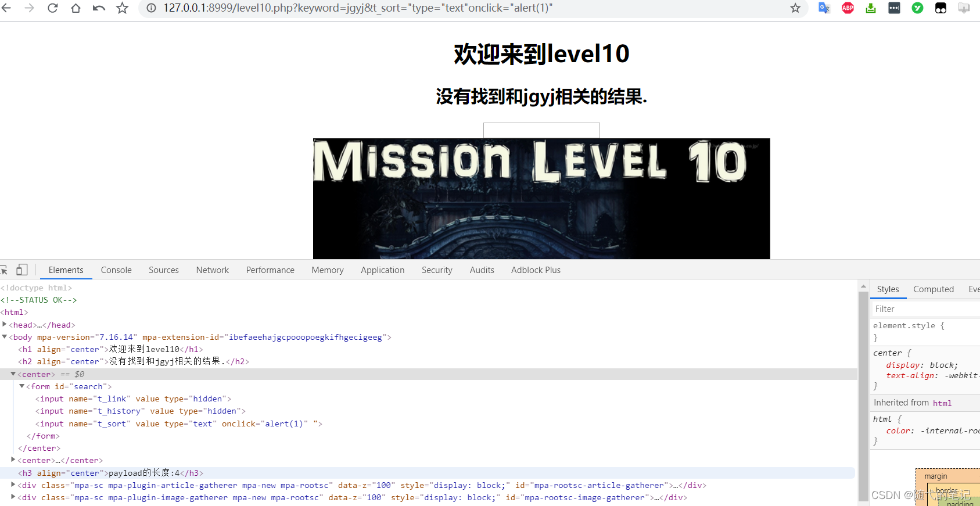Image resolution: width=980 pixels, height=506 pixels.
Task: Click the text-align declaration in center rule
Action: pyautogui.click(x=933, y=375)
